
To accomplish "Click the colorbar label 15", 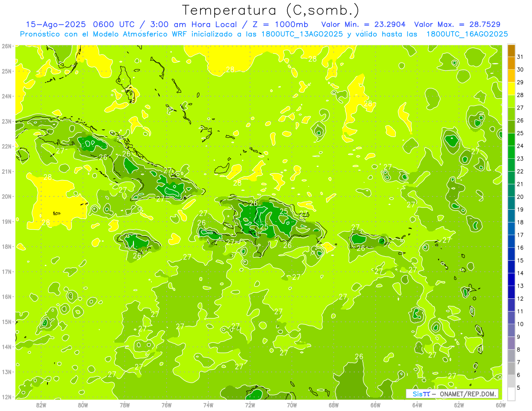I will pyautogui.click(x=520, y=260).
